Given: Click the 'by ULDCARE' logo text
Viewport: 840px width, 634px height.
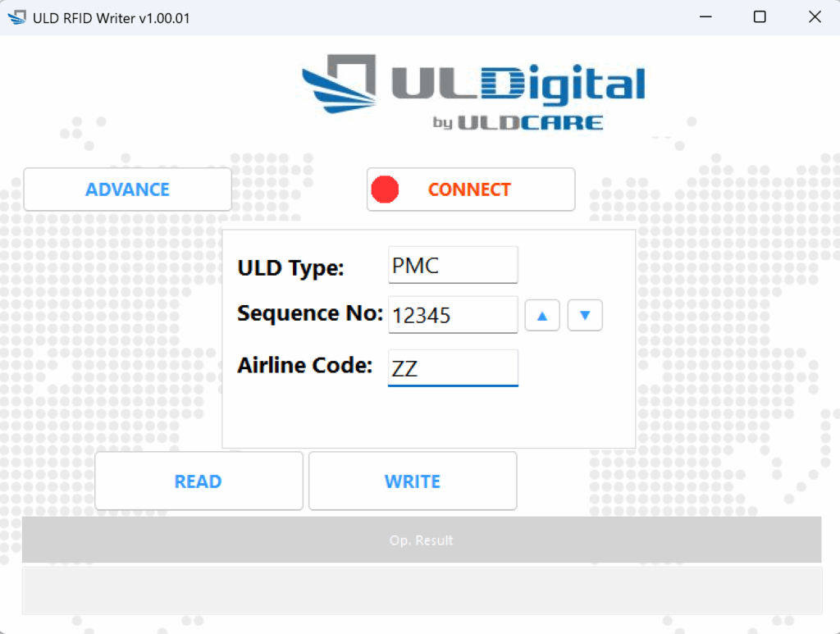Looking at the screenshot, I should tap(518, 123).
